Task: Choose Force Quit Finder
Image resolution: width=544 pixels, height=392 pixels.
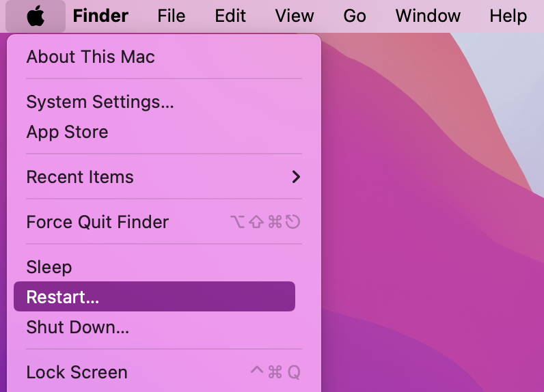Action: 164,222
